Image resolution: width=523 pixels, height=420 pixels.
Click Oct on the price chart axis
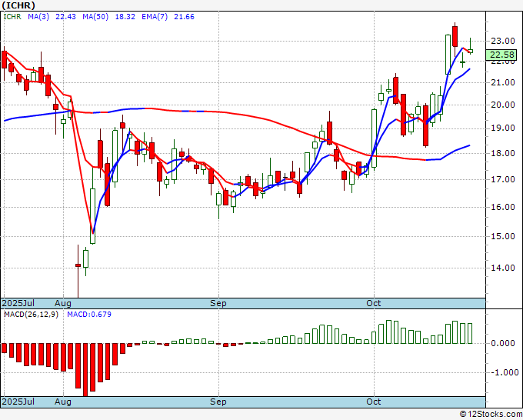(373, 303)
